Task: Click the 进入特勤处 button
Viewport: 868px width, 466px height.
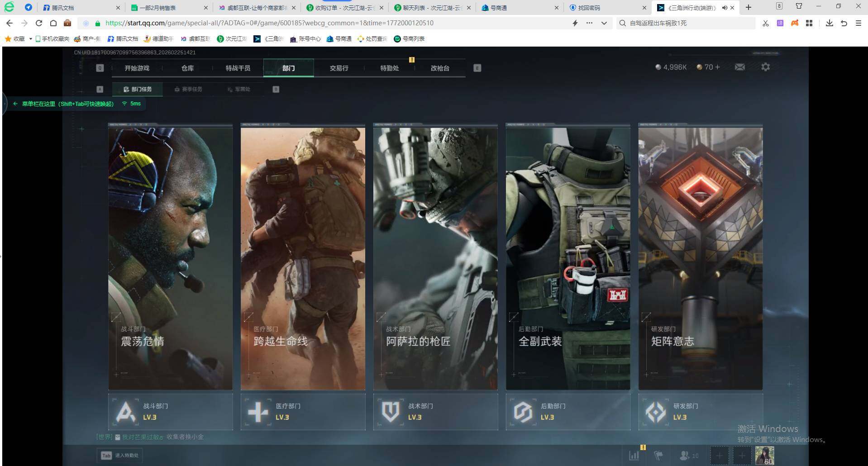Action: [120, 455]
